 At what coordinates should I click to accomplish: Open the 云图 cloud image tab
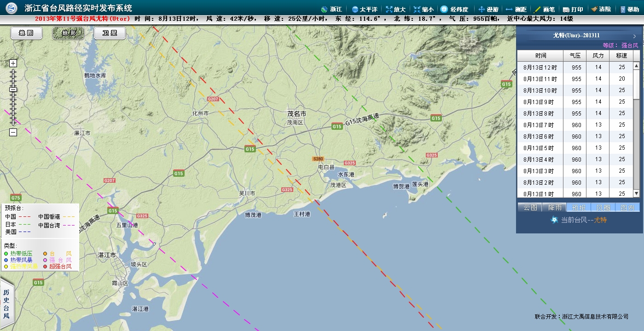(x=530, y=208)
